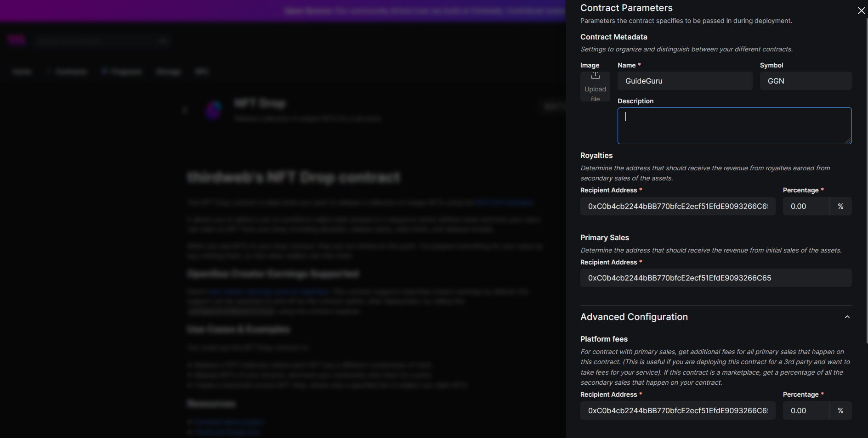Click the Platform fees Recipient Address field
This screenshot has width=868, height=438.
[677, 411]
